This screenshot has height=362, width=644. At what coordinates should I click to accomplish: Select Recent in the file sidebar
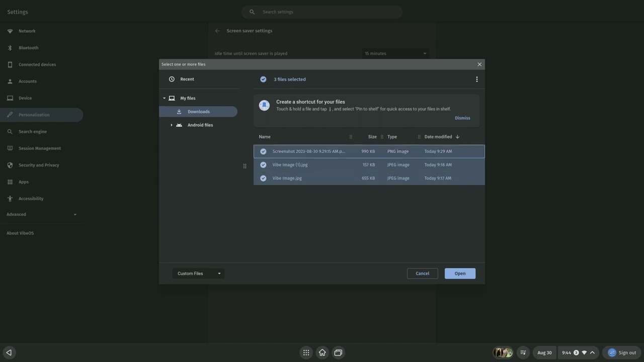[x=187, y=79]
